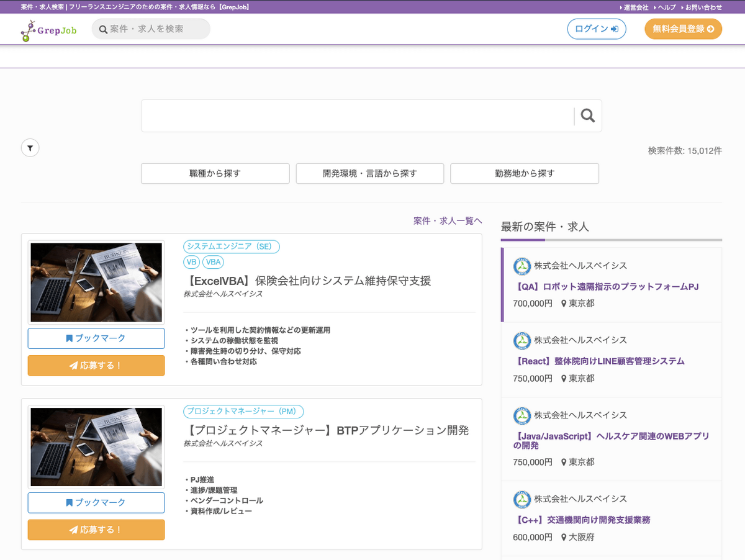Select the VB tag
Screen dimensions: 745x560
tap(191, 262)
